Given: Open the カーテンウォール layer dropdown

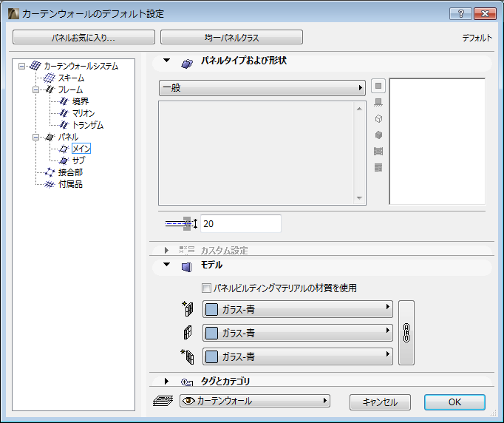Looking at the screenshot, I should (255, 401).
